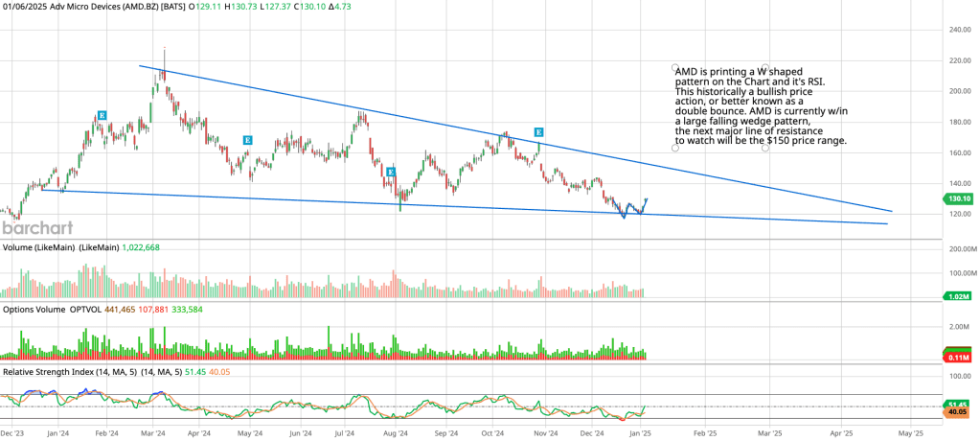Click the Mar '24 date axis label

point(153,433)
